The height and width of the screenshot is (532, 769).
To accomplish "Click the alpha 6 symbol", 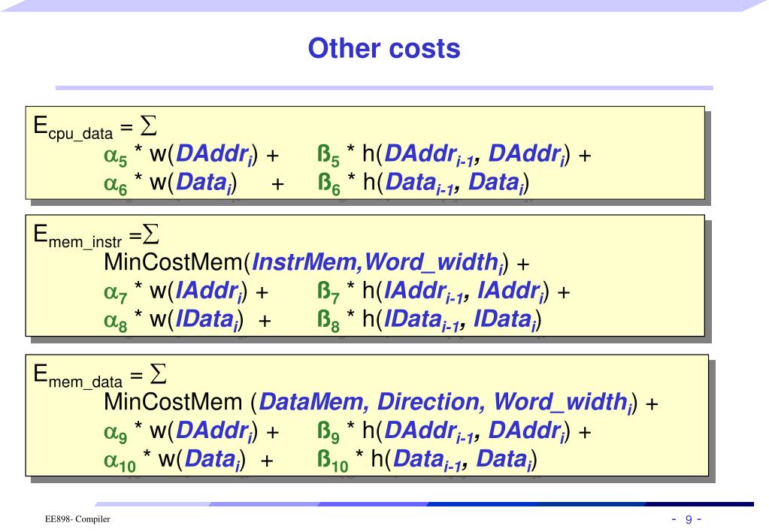I will [x=116, y=185].
